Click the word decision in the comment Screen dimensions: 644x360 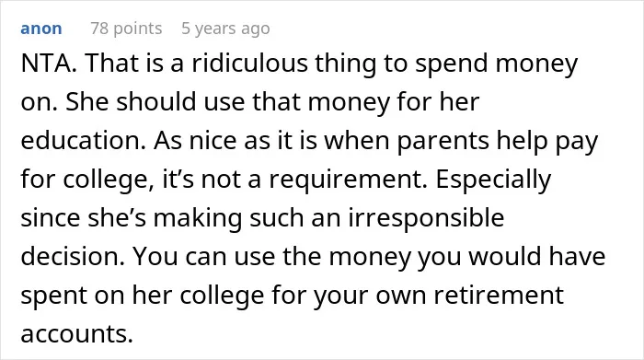(73, 257)
